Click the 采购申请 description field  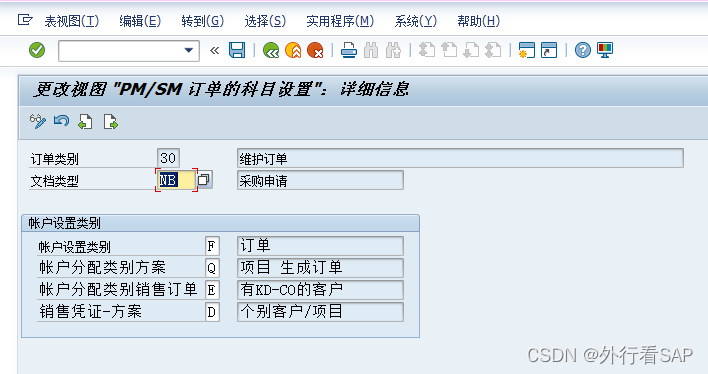pos(320,180)
